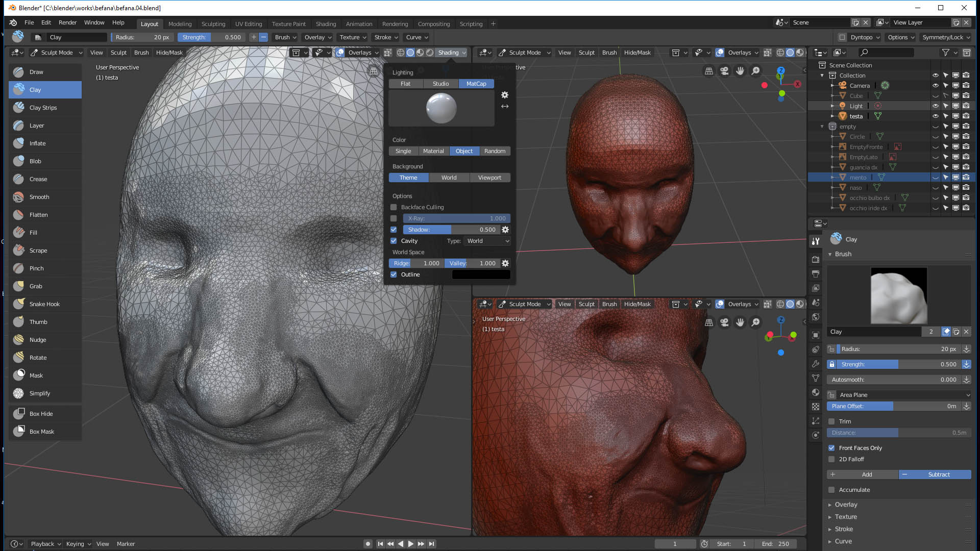Enable Backface Culling checkbox
The width and height of the screenshot is (980, 551).
394,207
